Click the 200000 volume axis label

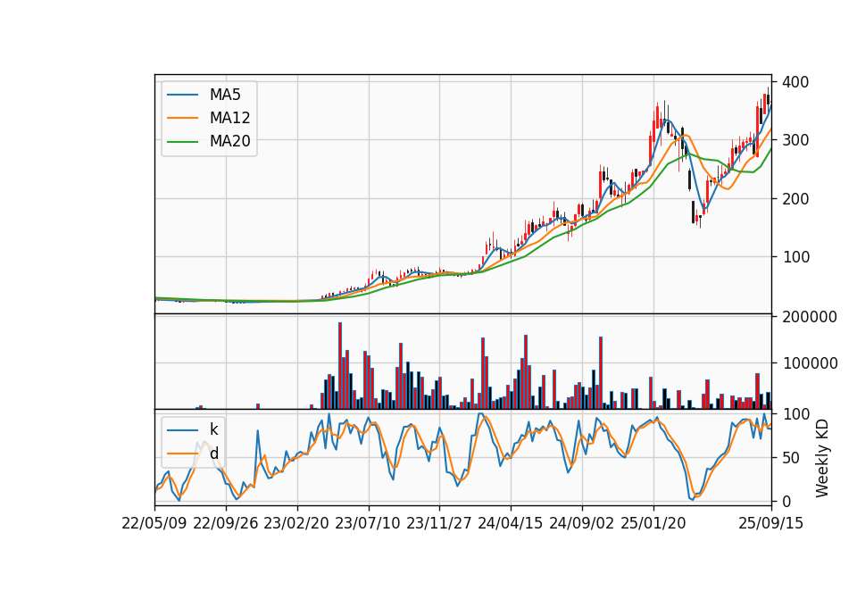pyautogui.click(x=810, y=316)
